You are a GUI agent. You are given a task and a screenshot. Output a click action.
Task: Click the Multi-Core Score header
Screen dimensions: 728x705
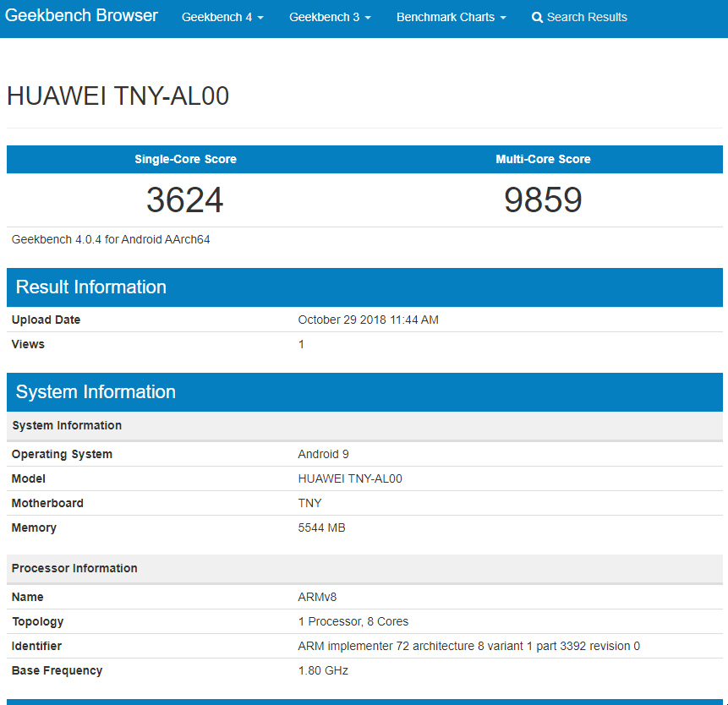coord(543,159)
